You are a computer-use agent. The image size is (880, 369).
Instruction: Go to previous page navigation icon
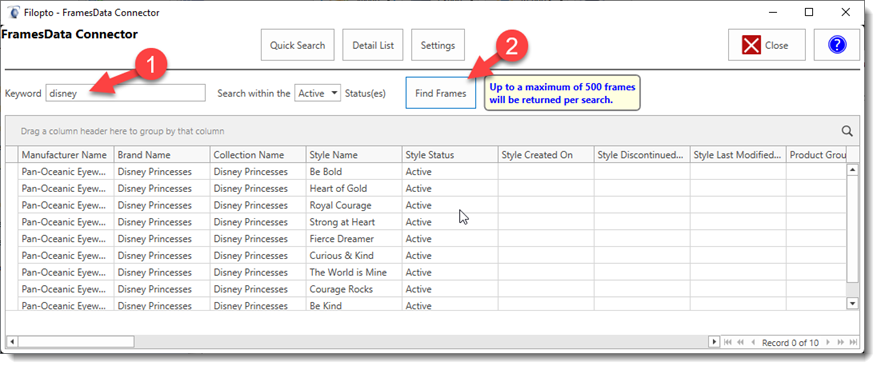[x=740, y=342]
